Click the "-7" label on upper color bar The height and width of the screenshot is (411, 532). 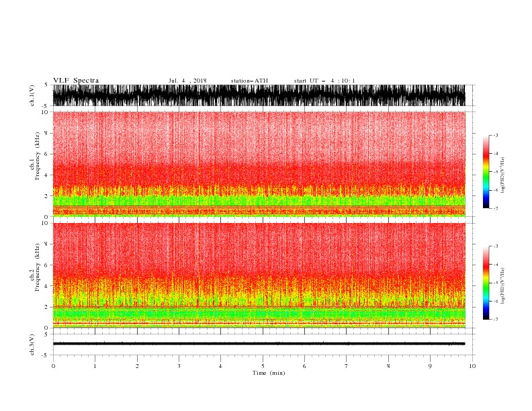click(x=495, y=208)
